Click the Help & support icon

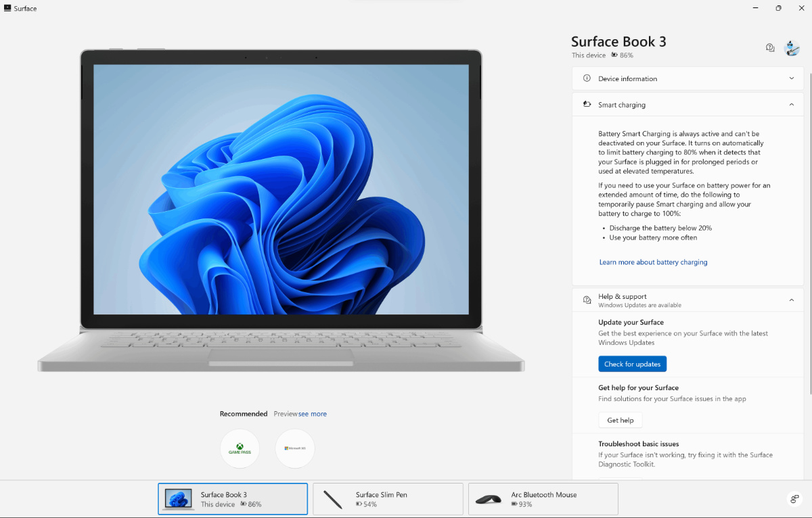(x=587, y=300)
